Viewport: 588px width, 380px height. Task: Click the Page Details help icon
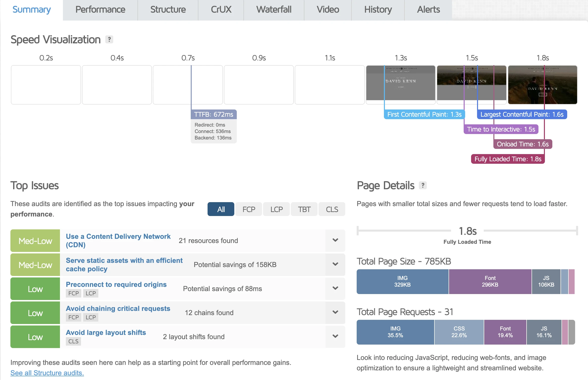point(423,185)
